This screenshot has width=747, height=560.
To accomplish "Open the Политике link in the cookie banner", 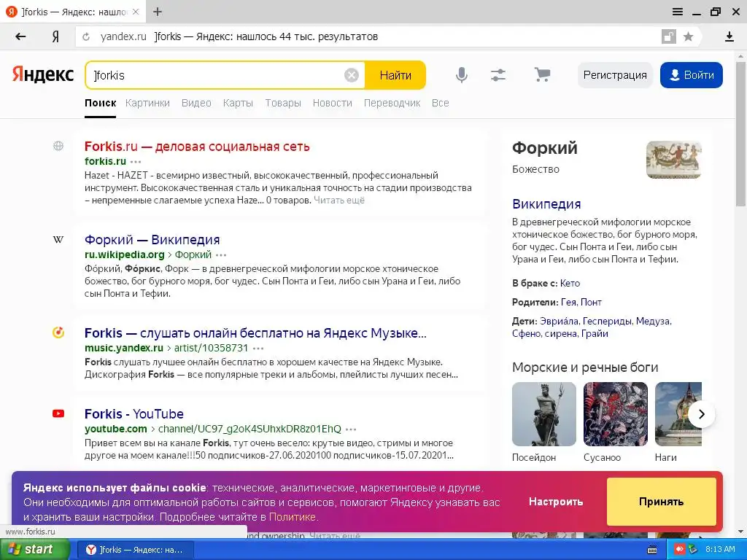I will 292,517.
